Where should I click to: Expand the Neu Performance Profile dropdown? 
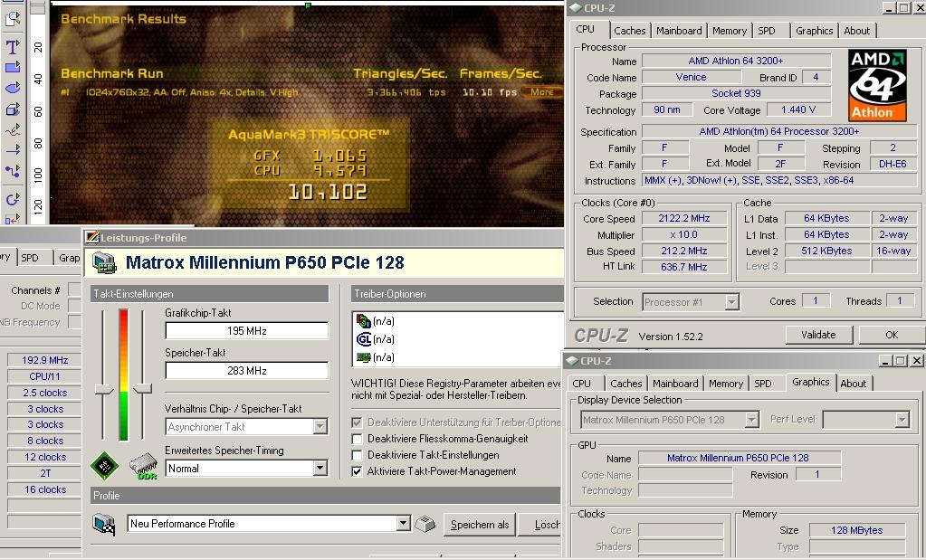tap(403, 524)
